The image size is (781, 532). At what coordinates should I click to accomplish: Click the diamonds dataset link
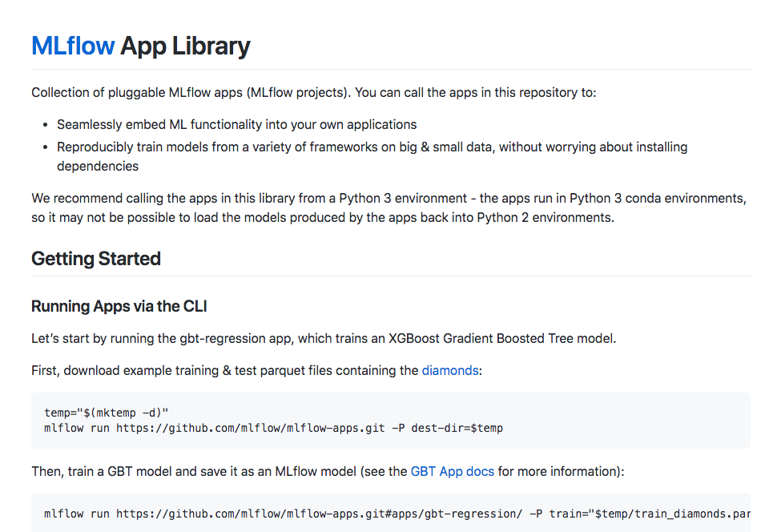[450, 370]
